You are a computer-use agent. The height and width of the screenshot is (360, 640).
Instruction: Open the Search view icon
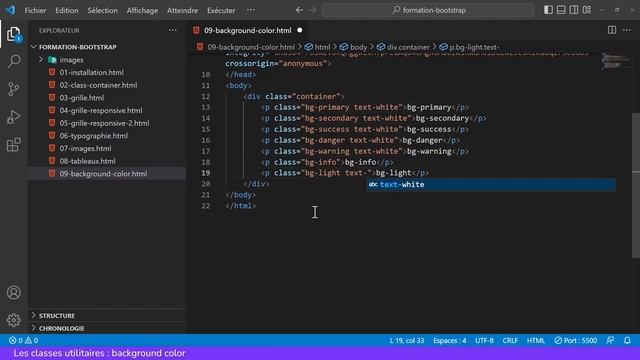coord(13,62)
